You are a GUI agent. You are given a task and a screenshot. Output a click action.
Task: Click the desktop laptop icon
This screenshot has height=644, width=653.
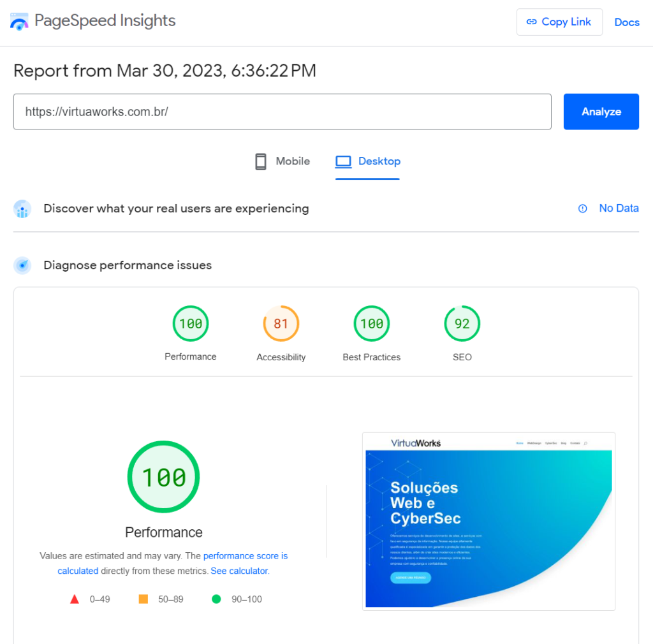point(343,161)
